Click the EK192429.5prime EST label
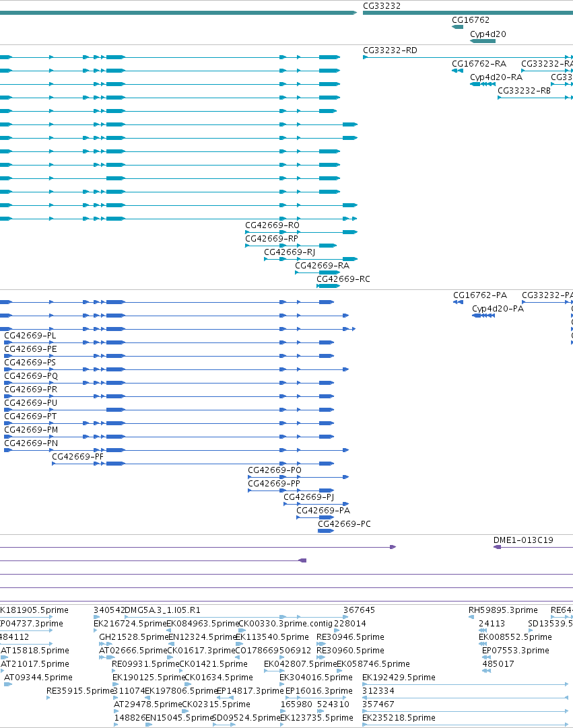Image resolution: width=573 pixels, height=728 pixels. pyautogui.click(x=399, y=678)
